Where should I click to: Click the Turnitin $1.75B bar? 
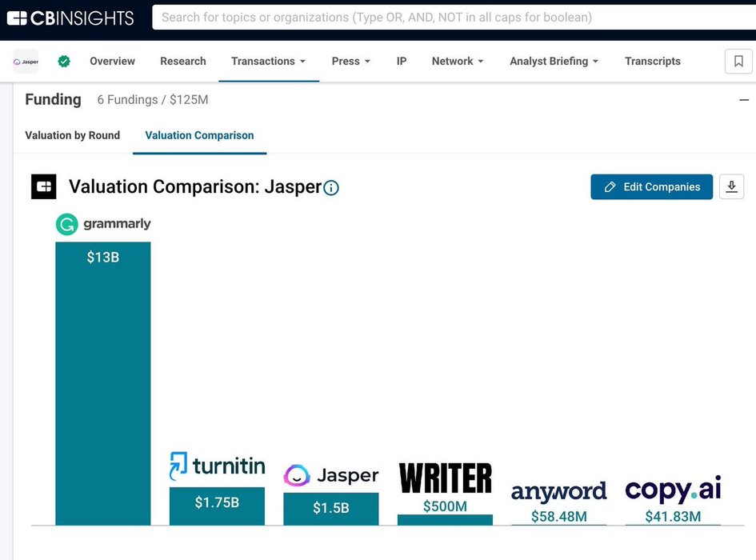(x=217, y=506)
